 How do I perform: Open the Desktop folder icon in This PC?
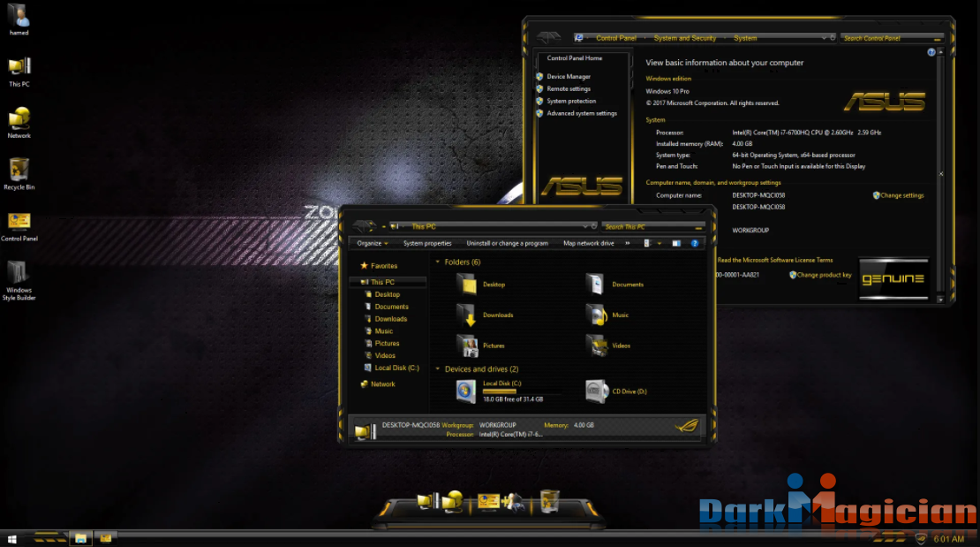coord(468,285)
